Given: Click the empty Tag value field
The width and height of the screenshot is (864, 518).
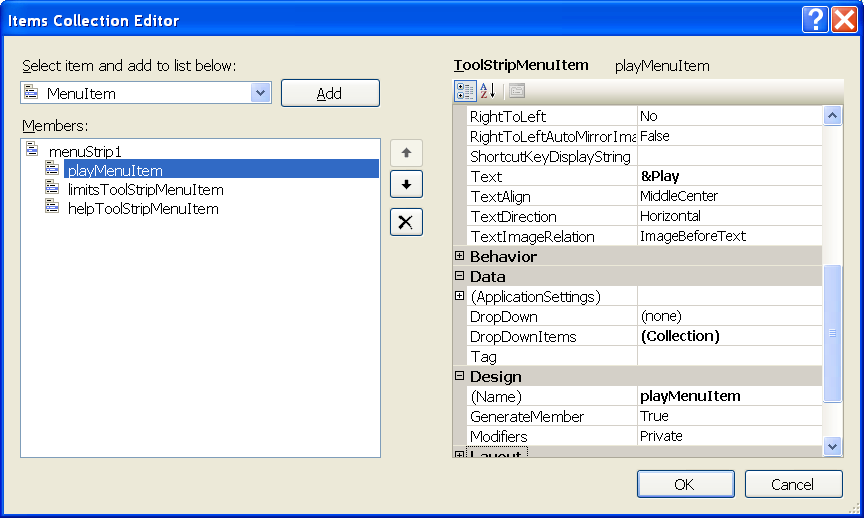Looking at the screenshot, I should point(730,357).
